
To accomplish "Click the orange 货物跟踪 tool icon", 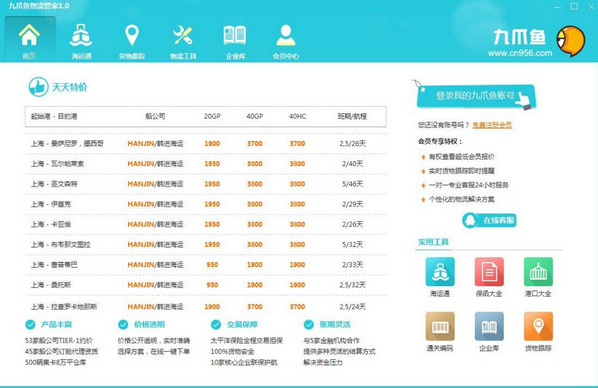I will coord(538,326).
